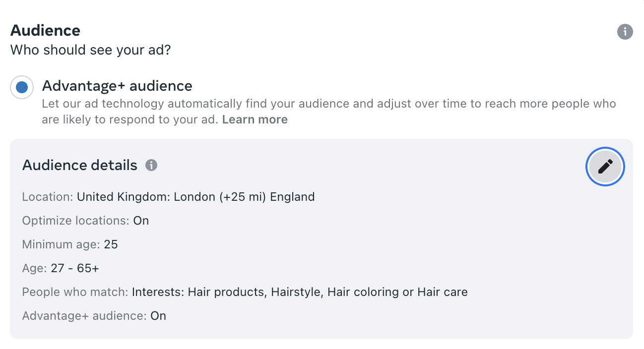Image resolution: width=644 pixels, height=349 pixels.
Task: Click the Advantage+ audience: On status row
Action: [94, 316]
